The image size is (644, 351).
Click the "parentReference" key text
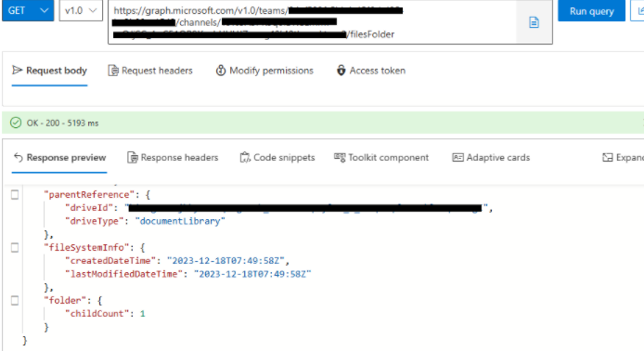point(89,195)
